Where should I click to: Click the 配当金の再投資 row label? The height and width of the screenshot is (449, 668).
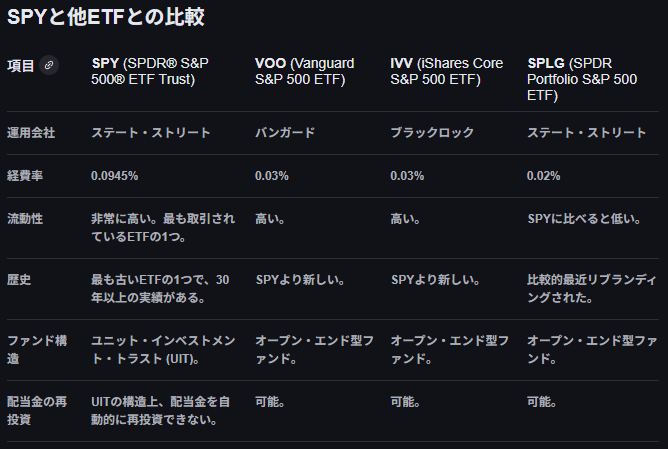click(x=39, y=410)
